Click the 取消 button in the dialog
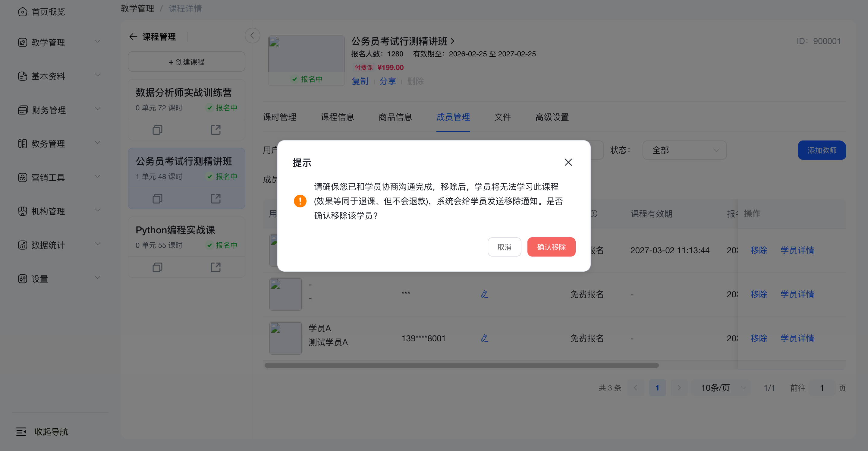The height and width of the screenshot is (451, 868). click(504, 247)
